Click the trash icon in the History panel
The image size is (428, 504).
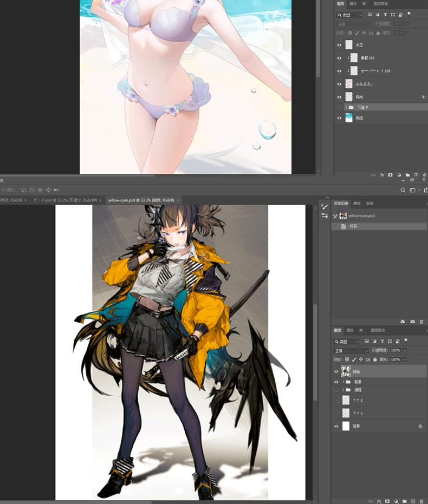coord(421,322)
